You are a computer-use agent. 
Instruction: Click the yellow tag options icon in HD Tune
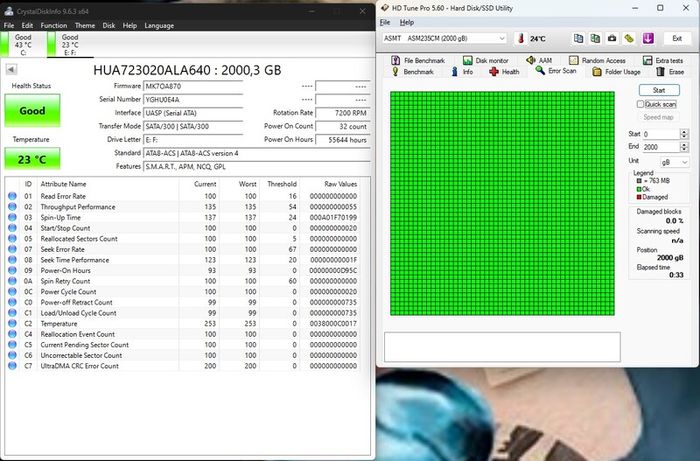(629, 38)
